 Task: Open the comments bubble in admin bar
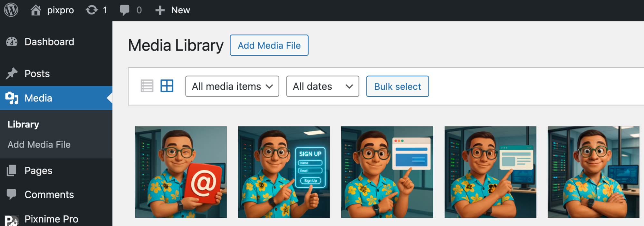125,10
